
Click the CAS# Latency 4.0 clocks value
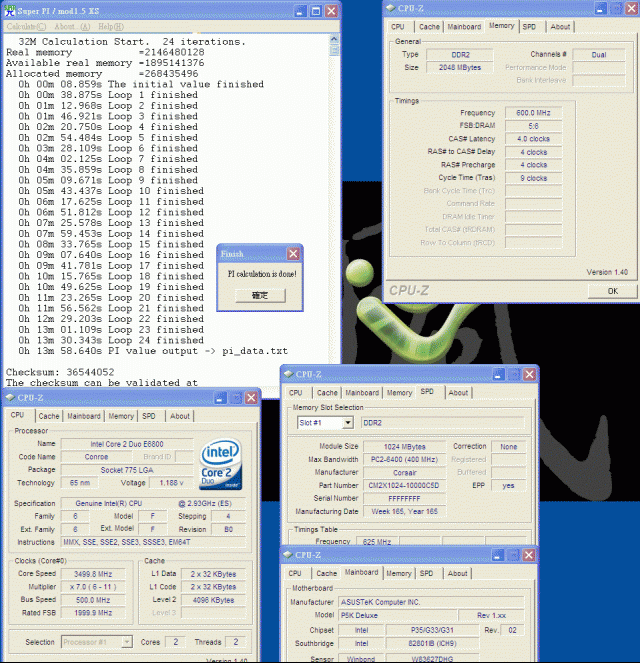point(533,139)
